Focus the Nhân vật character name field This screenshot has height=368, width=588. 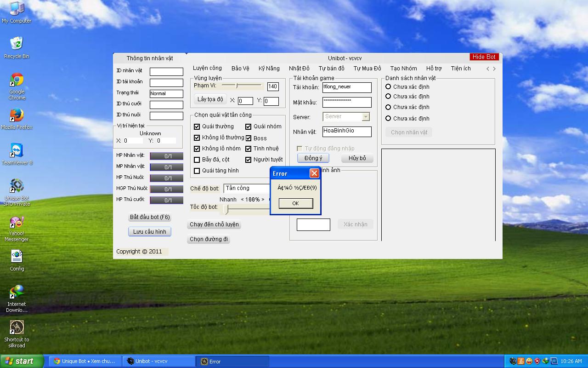(x=347, y=132)
